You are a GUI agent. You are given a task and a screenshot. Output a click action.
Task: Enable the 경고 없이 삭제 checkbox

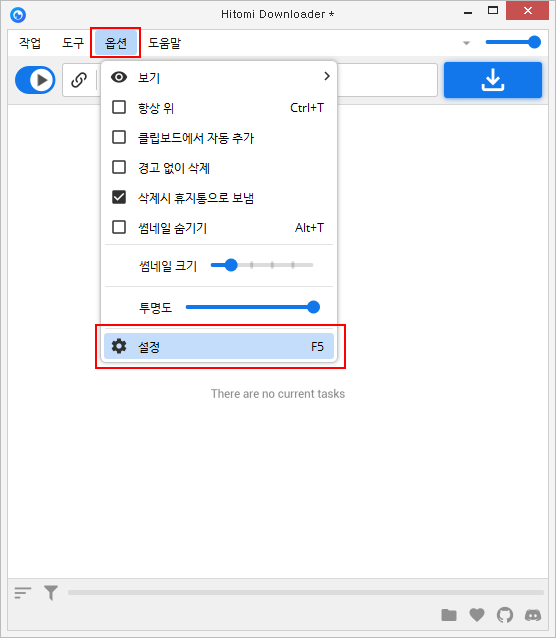coord(119,167)
